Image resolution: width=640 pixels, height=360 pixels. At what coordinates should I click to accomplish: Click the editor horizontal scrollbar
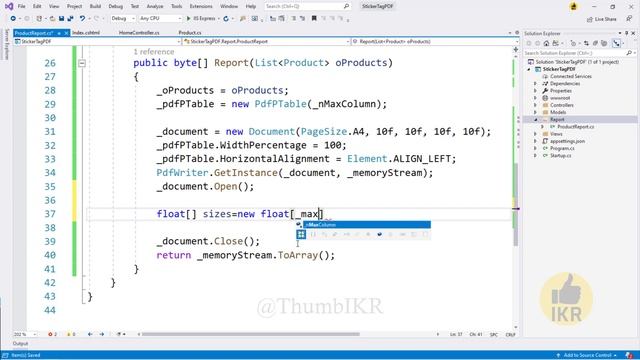pos(251,334)
